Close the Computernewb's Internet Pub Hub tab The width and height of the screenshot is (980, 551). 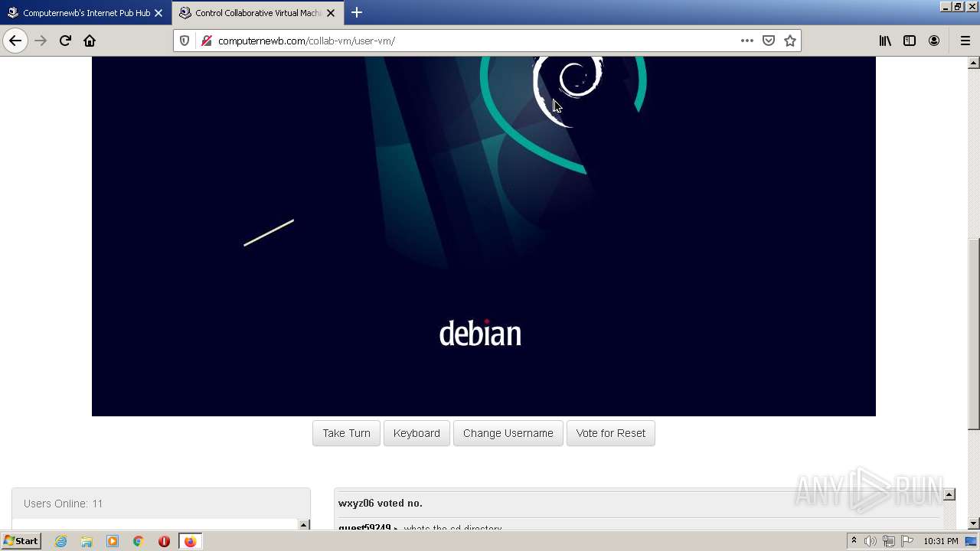(x=158, y=13)
